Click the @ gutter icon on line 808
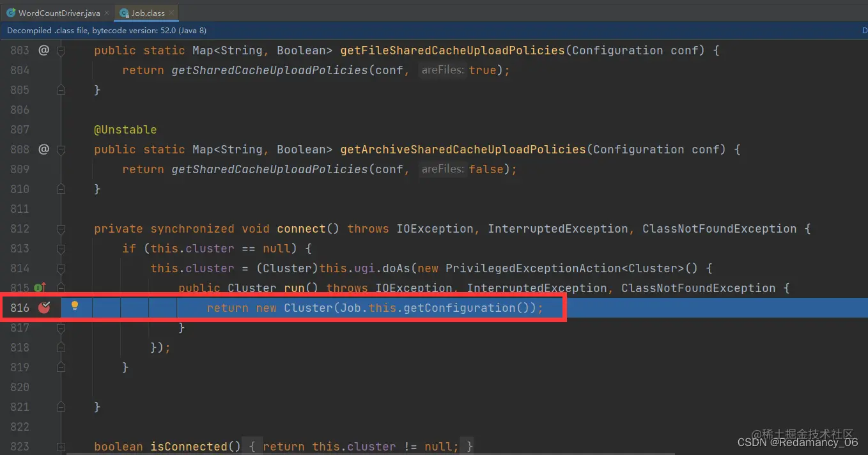The width and height of the screenshot is (868, 455). [43, 149]
